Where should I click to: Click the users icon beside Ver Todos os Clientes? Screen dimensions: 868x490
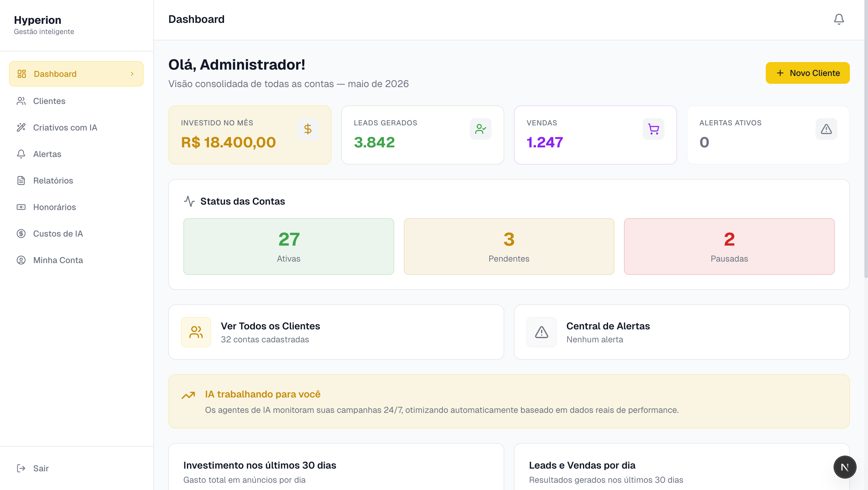click(x=196, y=332)
